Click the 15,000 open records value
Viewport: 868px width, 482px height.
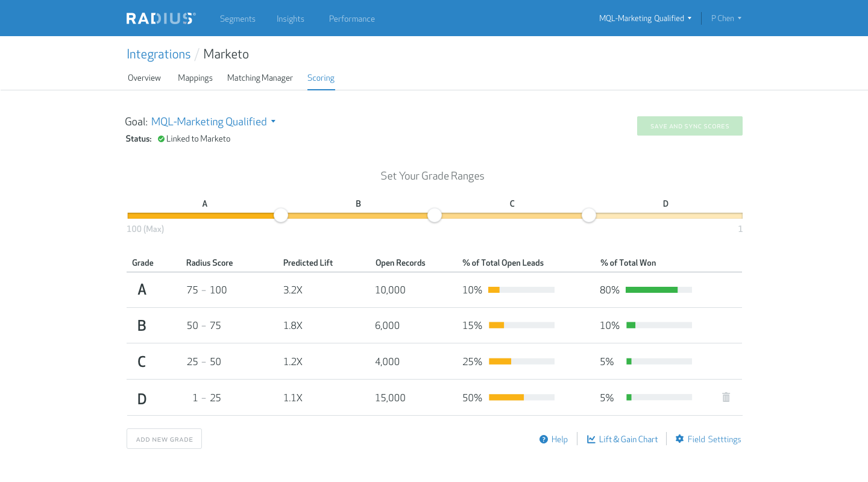pos(390,398)
